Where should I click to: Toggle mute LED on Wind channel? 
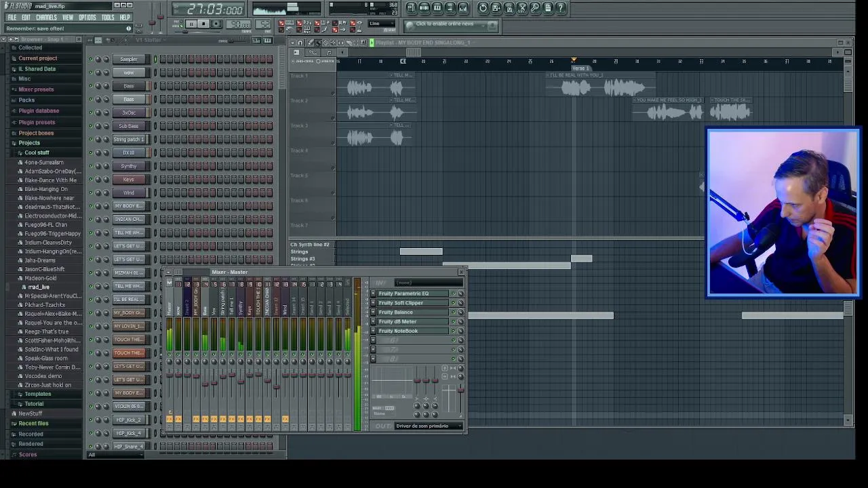point(90,192)
